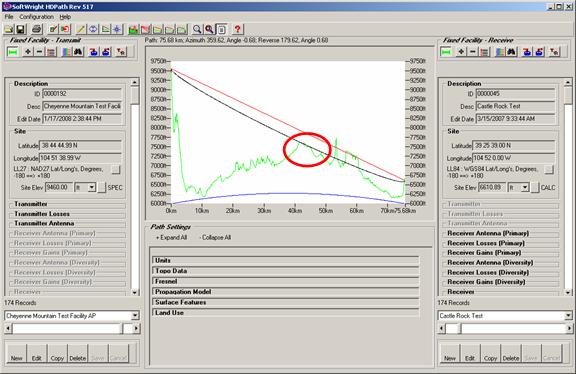Viewport: 576px width, 374px height.
Task: Click the binoculars icon under Fixed Facility Receive
Action: (512, 52)
